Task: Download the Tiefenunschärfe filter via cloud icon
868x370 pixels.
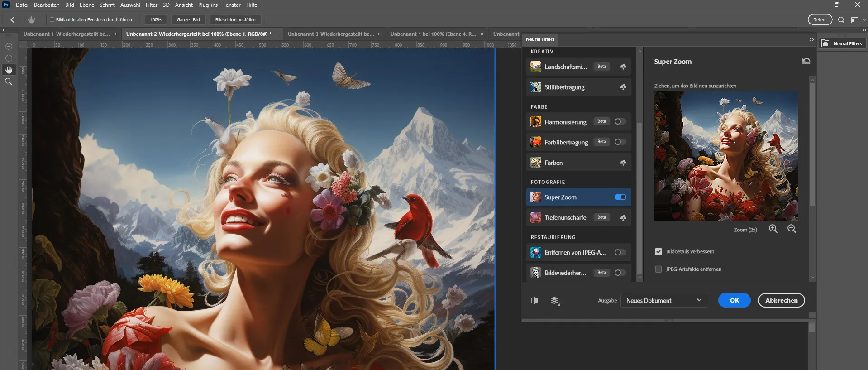Action: [x=623, y=218]
